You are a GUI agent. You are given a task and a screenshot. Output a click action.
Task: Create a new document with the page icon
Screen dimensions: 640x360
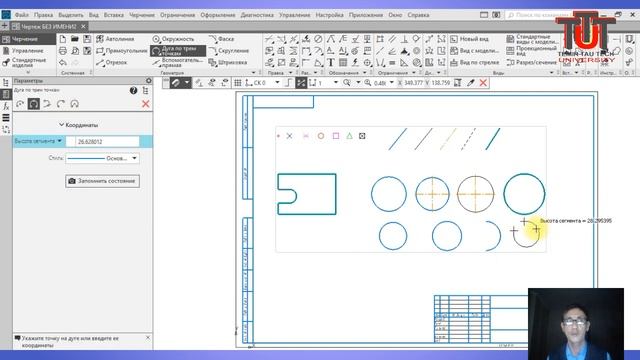(62, 39)
